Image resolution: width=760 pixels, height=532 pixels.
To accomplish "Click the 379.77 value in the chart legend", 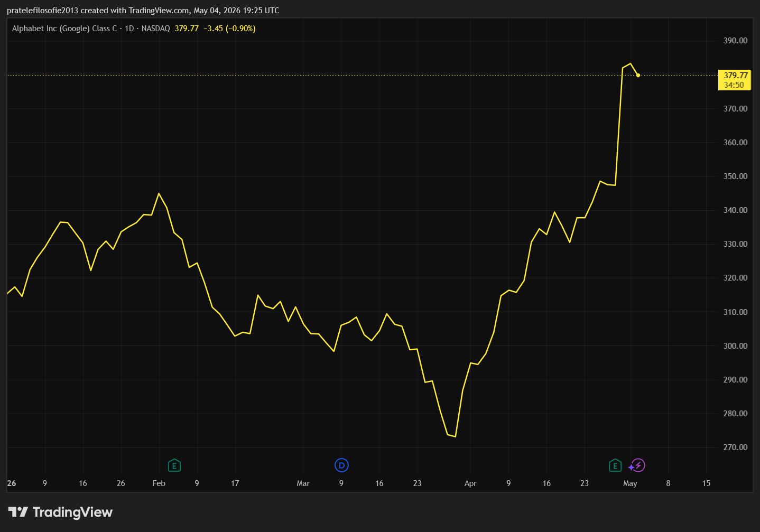I will [x=187, y=29].
